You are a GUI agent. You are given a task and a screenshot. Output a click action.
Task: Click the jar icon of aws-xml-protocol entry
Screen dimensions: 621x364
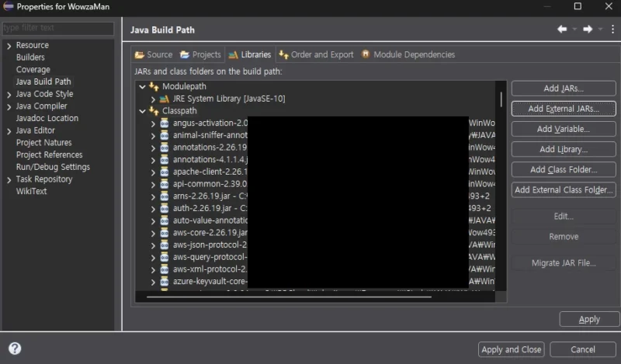(x=165, y=269)
